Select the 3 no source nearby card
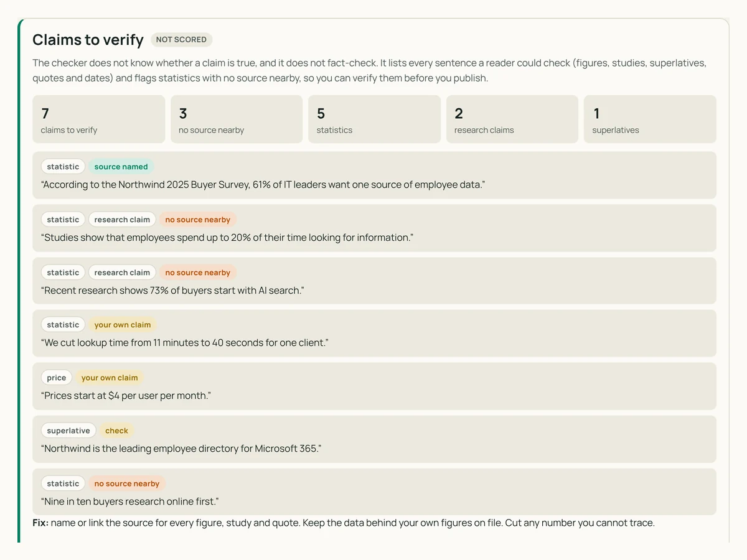Screen dimensions: 747x560 [237, 119]
